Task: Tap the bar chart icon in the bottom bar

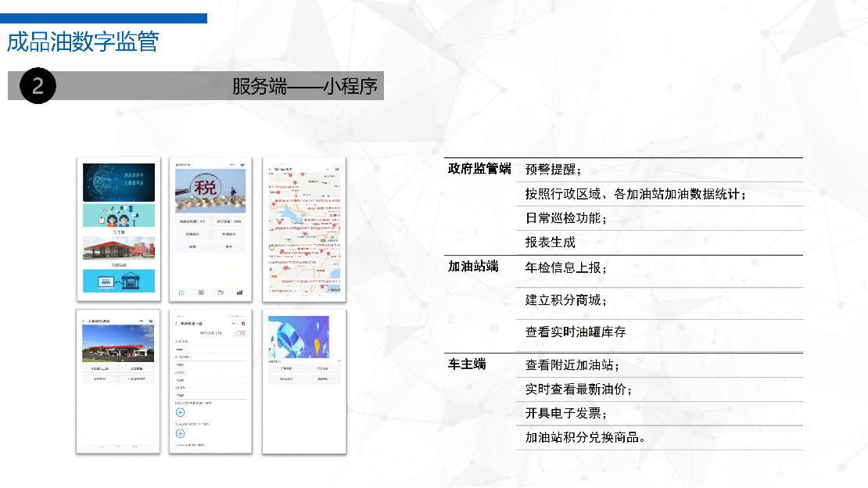Action: pyautogui.click(x=240, y=292)
